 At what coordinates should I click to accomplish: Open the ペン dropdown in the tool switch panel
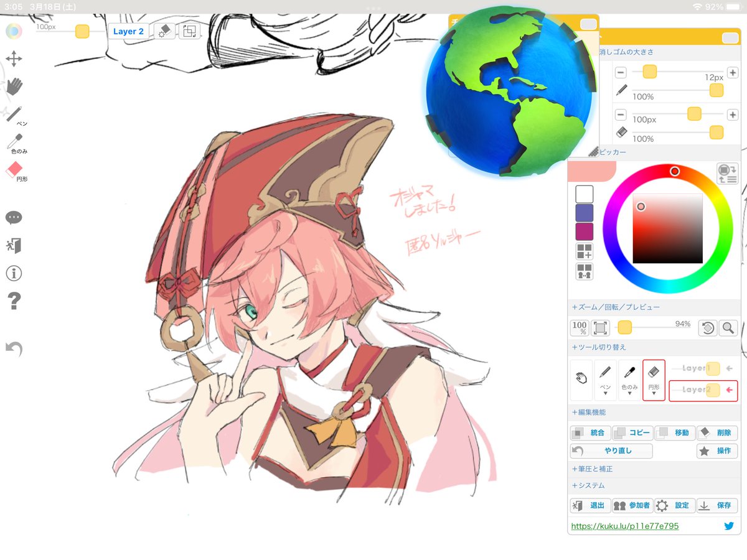tap(605, 380)
